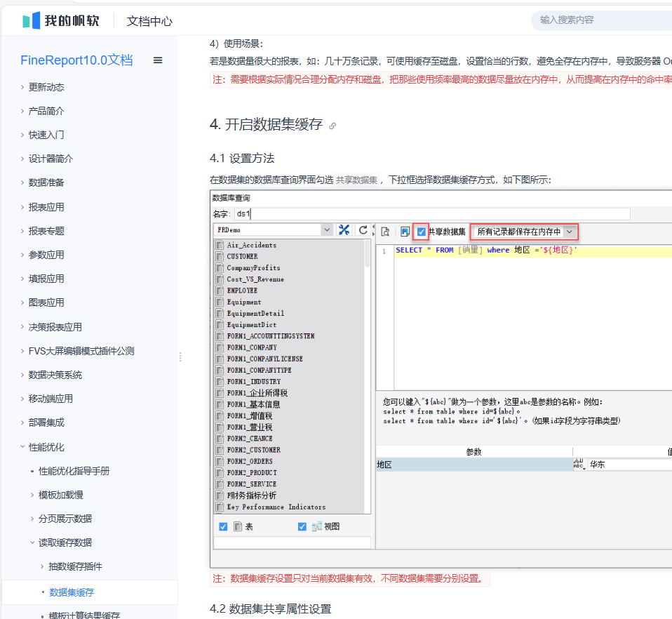Expand the 产品简介 section chevron
Image resolution: width=672 pixels, height=619 pixels.
(x=22, y=112)
